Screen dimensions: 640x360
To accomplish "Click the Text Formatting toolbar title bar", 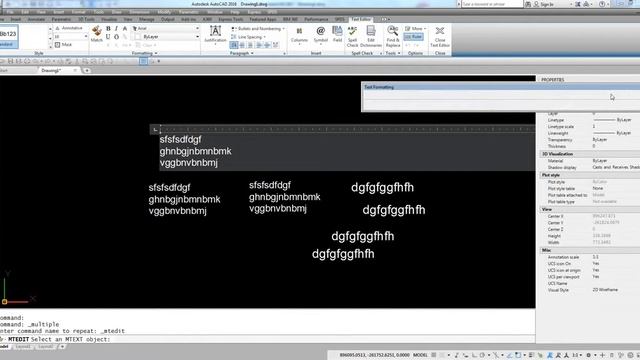I will [x=501, y=87].
